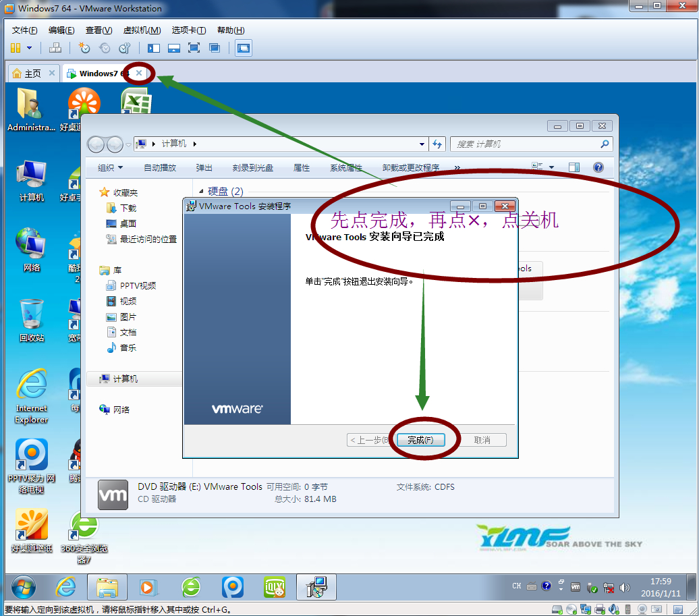The width and height of the screenshot is (699, 616).
Task: Switch to Unity mode icon
Action: pyautogui.click(x=215, y=48)
